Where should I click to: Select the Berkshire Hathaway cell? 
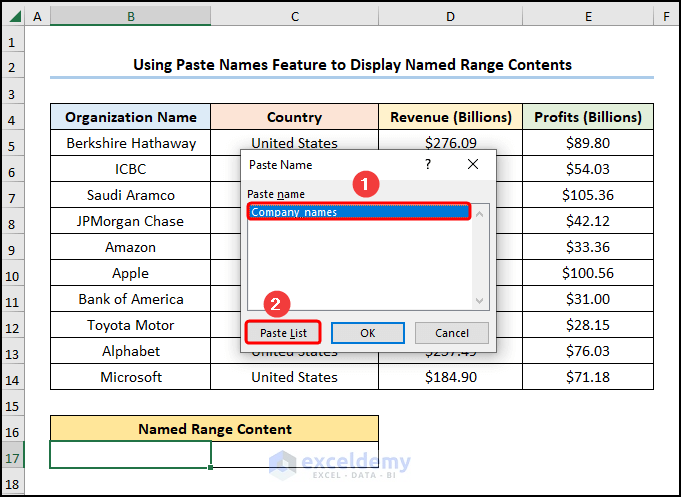[x=130, y=143]
